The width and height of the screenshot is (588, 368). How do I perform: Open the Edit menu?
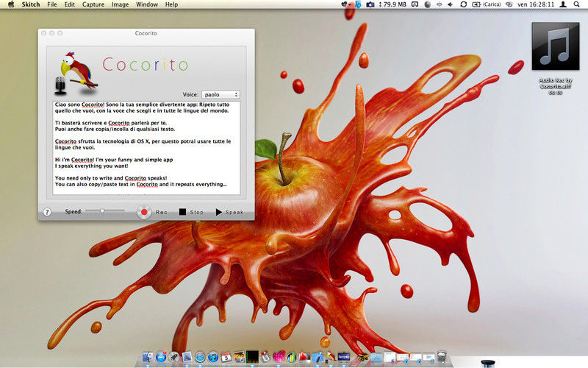(69, 4)
